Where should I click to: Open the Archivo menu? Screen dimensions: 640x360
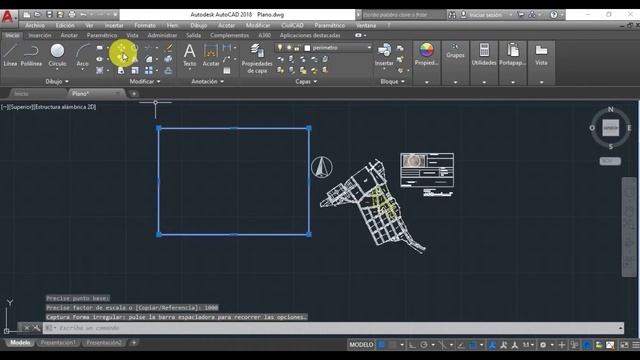35,25
